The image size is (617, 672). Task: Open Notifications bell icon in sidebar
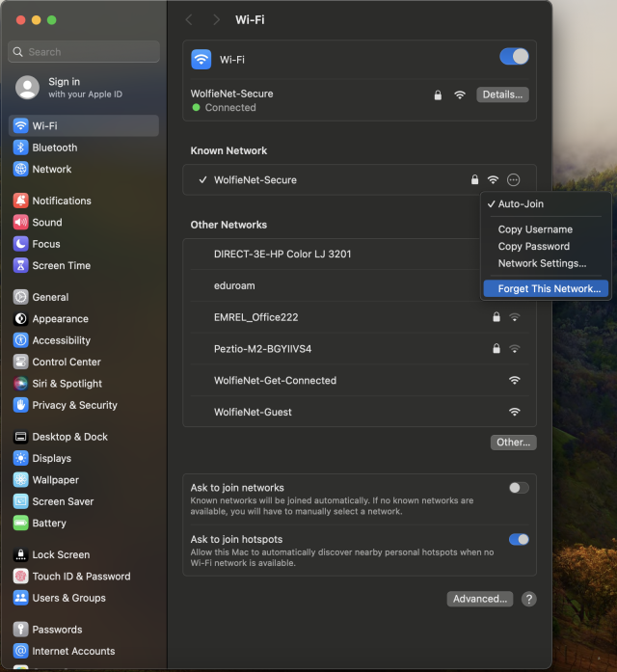[20, 201]
